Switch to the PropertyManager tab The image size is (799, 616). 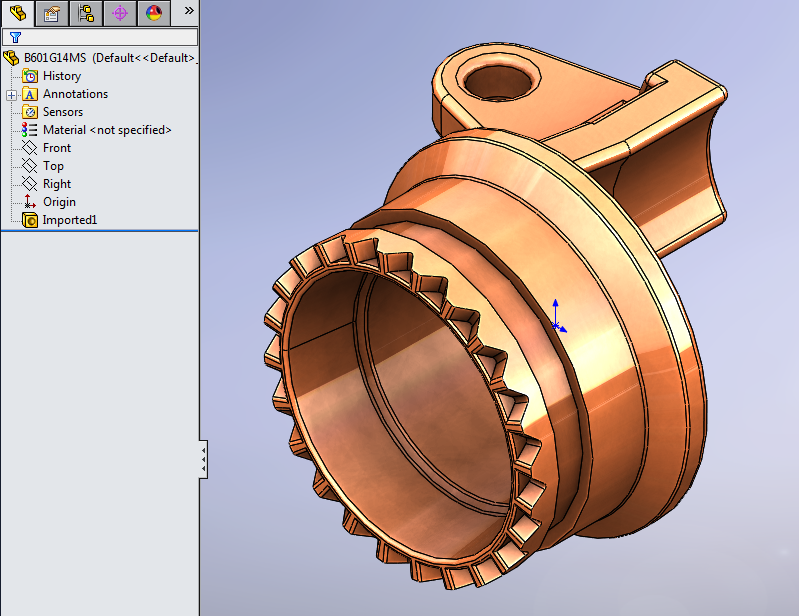(51, 13)
